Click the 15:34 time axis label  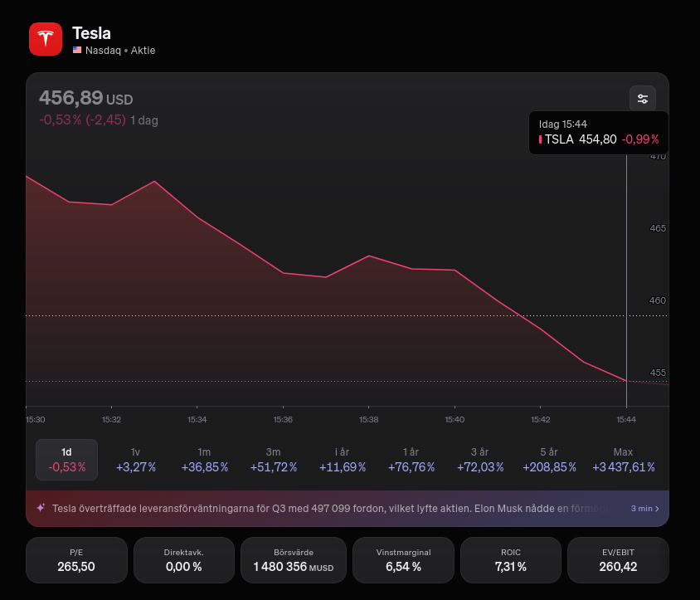197,420
